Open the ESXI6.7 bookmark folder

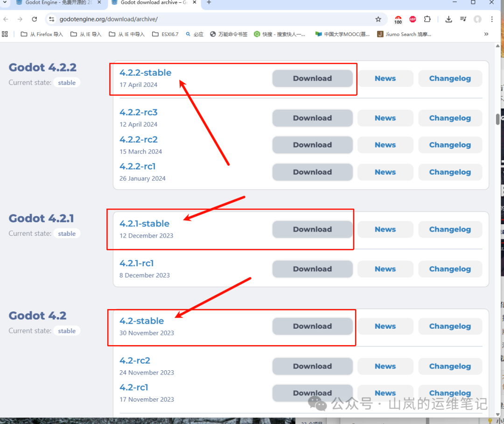click(x=165, y=34)
